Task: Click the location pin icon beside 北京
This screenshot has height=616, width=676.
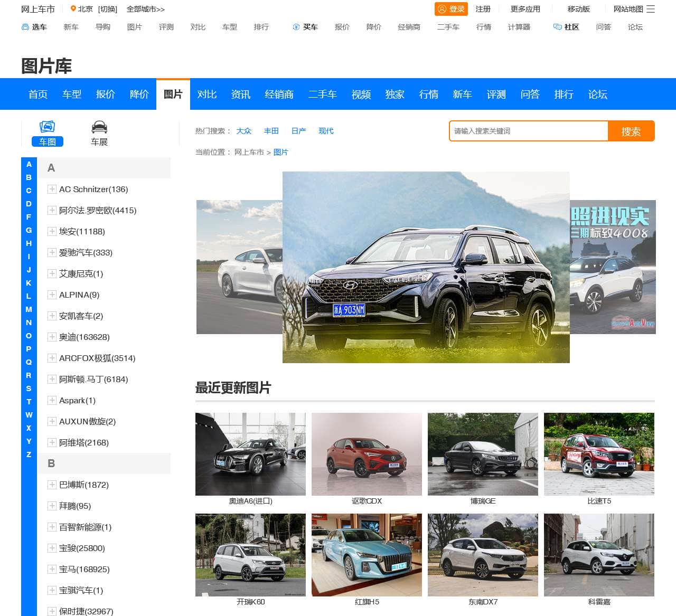Action: [x=73, y=9]
